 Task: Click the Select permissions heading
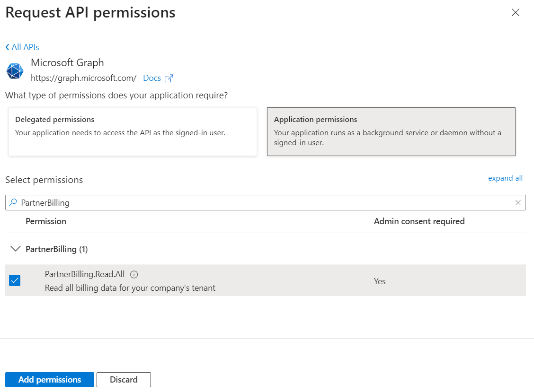[44, 180]
